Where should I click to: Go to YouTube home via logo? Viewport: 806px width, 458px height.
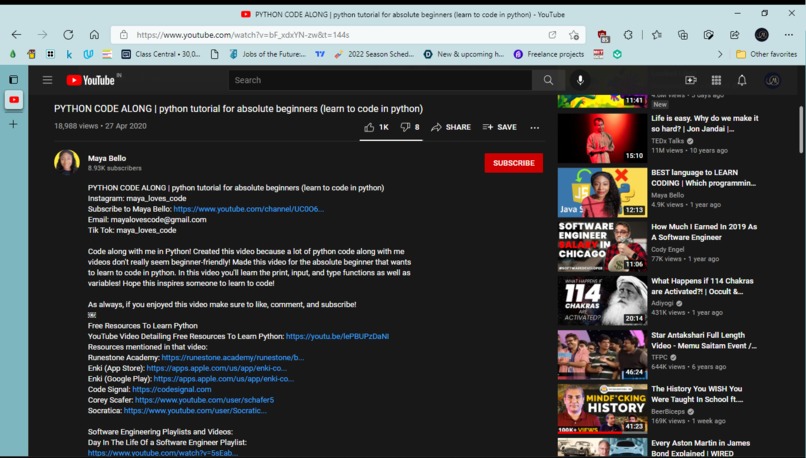[x=91, y=80]
